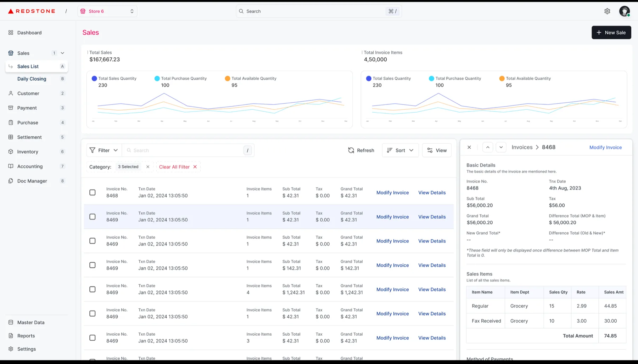Image resolution: width=638 pixels, height=364 pixels.
Task: Click the Purchase clipboard icon
Action: tap(11, 123)
